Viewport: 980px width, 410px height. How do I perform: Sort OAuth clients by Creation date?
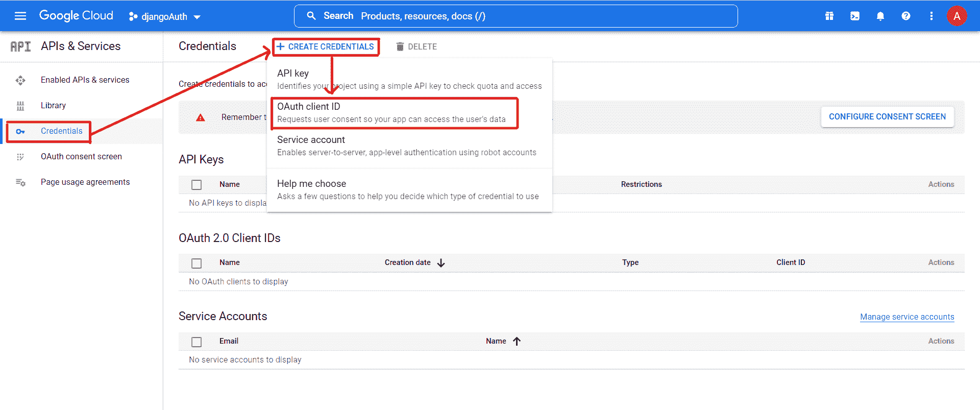tap(407, 262)
